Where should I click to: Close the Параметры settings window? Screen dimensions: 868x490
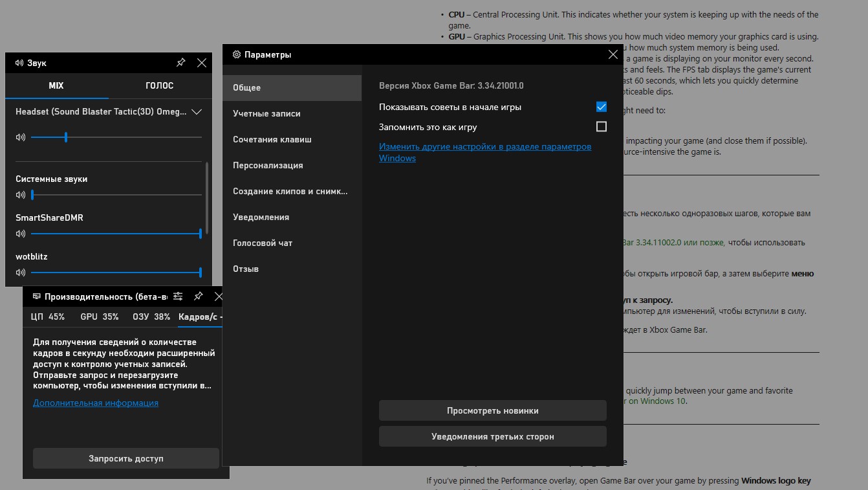[613, 55]
